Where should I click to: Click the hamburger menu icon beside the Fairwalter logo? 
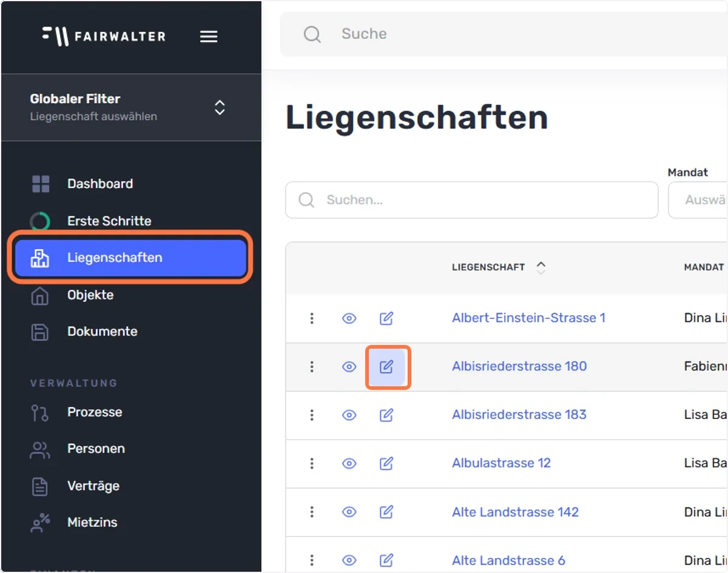[209, 37]
